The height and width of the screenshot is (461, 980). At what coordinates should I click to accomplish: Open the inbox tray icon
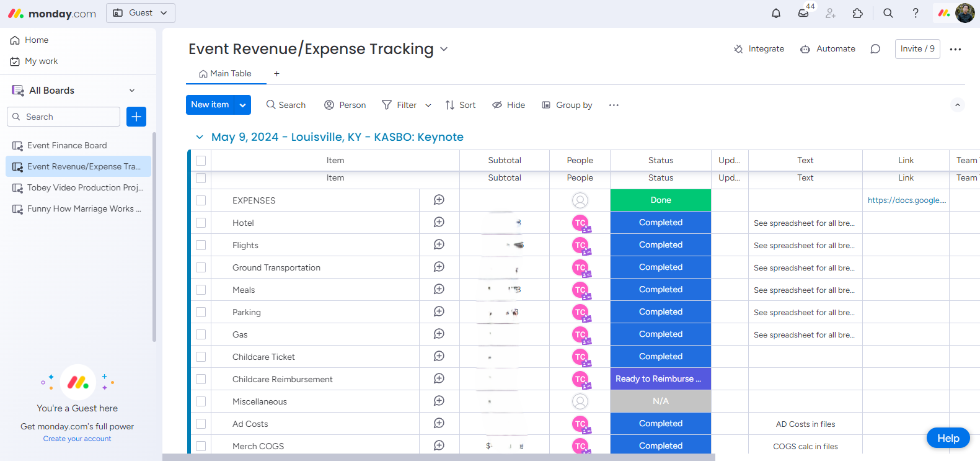(803, 13)
